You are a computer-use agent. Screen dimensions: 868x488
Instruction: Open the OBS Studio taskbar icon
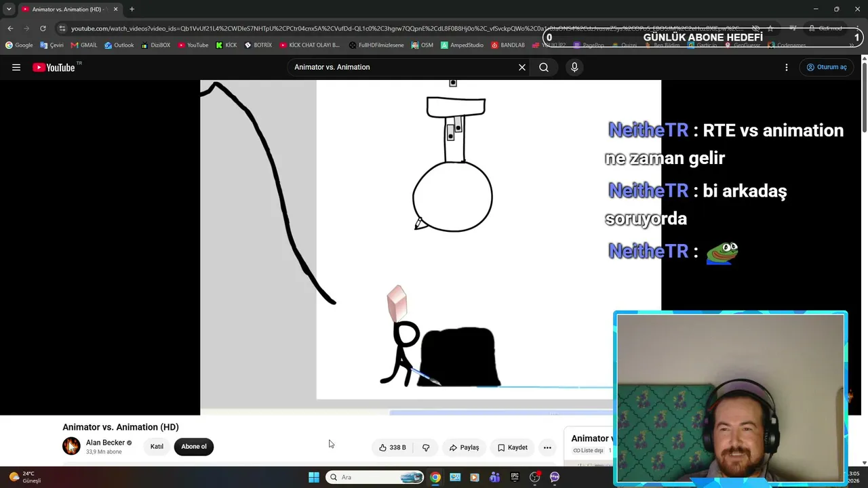click(534, 477)
